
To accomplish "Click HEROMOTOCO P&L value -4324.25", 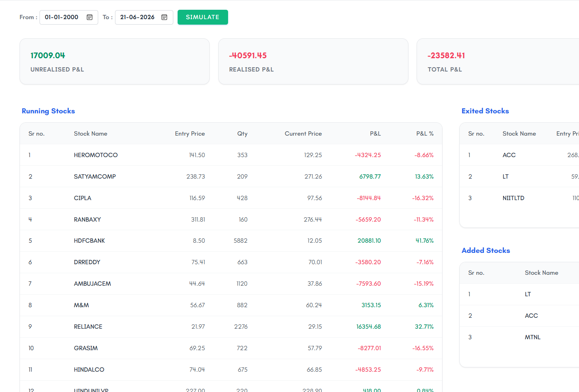I will (x=368, y=155).
